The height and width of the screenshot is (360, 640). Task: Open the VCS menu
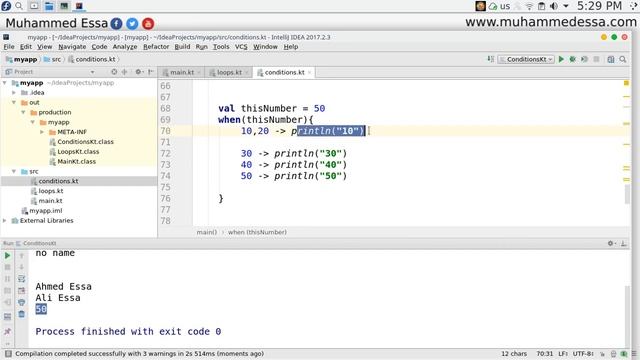pos(241,47)
